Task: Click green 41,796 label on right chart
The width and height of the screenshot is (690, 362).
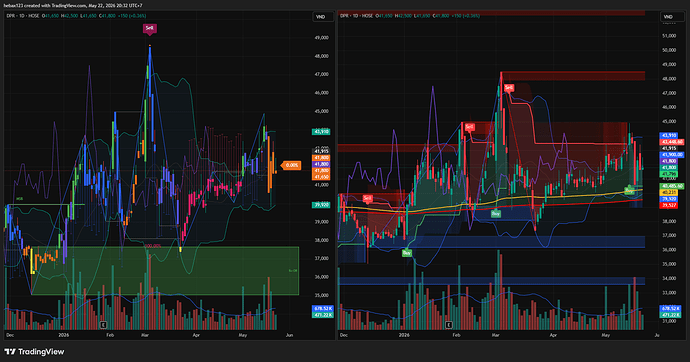Action: point(669,174)
